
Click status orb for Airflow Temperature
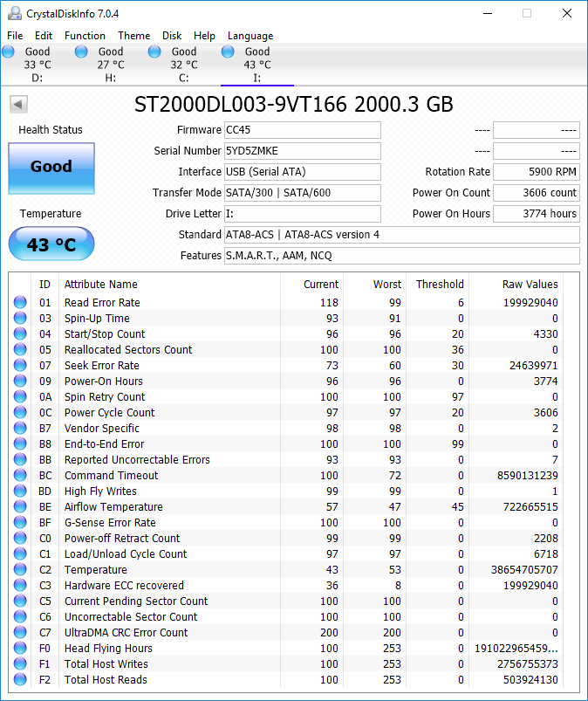[20, 506]
